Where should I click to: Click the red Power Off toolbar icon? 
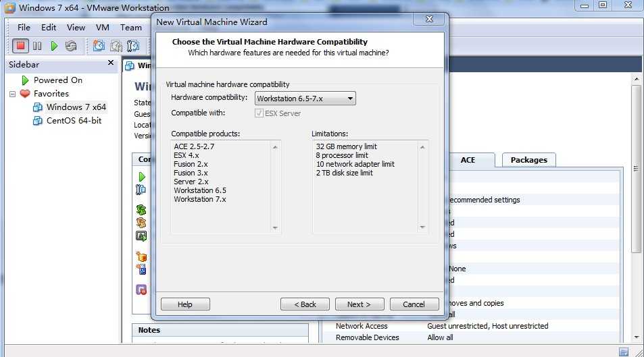pyautogui.click(x=20, y=45)
